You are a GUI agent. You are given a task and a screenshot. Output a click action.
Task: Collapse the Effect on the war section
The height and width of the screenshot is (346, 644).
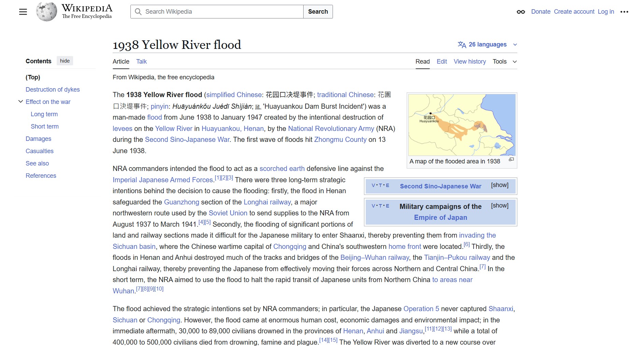click(20, 102)
